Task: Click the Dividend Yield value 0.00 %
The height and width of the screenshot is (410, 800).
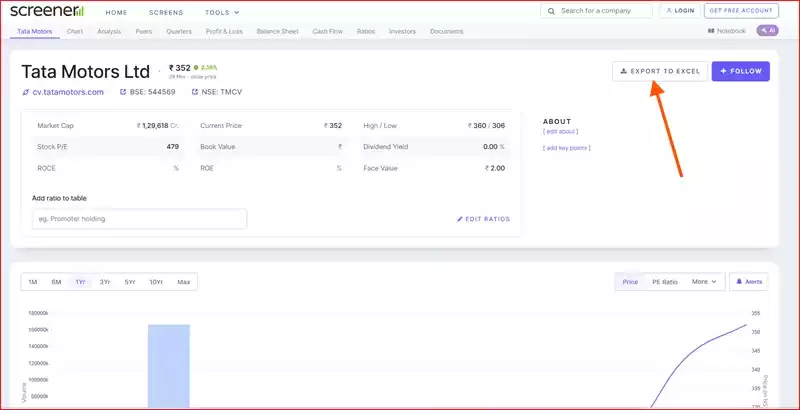Action: click(x=494, y=147)
